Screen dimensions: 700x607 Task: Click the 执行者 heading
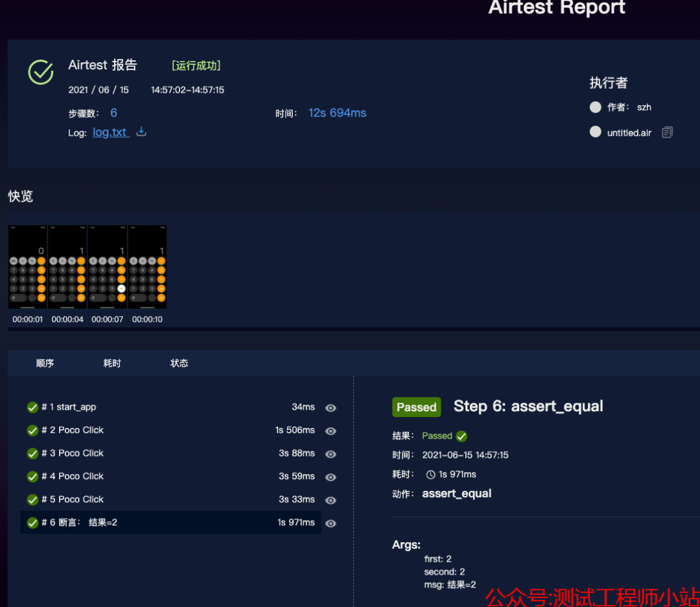(609, 82)
